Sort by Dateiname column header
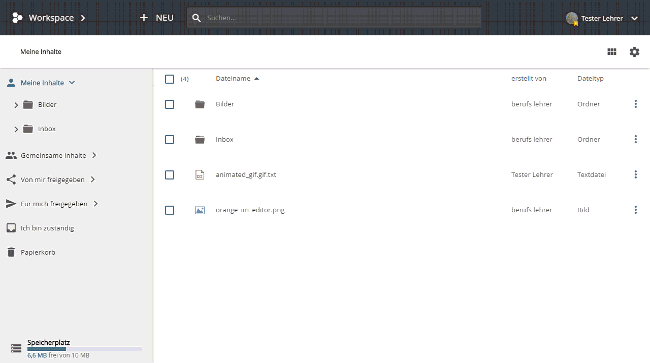Viewport: 650px width, 363px height. (x=233, y=79)
